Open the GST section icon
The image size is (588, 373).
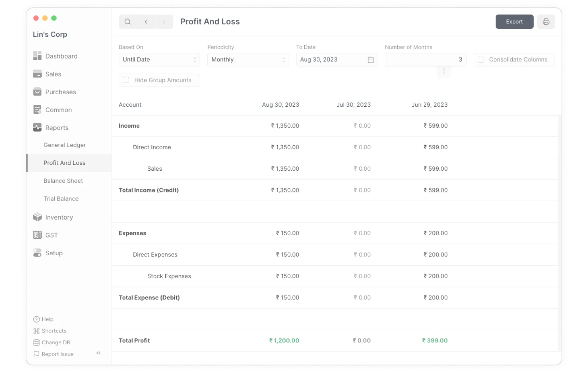(x=37, y=235)
